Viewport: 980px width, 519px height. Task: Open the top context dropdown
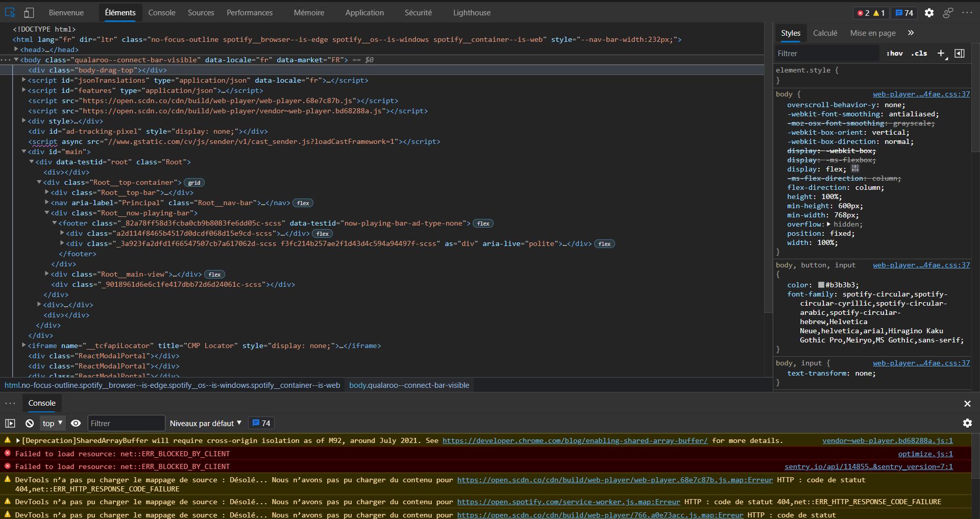[x=53, y=423]
